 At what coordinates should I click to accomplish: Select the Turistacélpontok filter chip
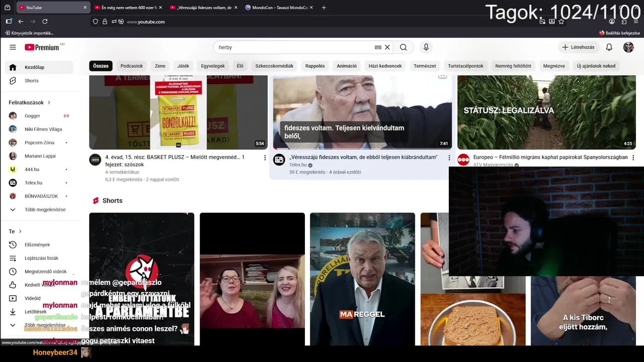[x=465, y=66]
